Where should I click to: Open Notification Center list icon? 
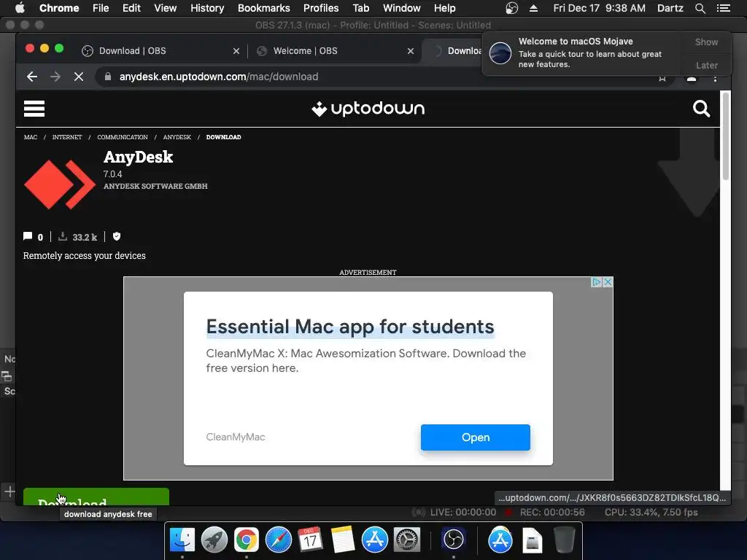[x=724, y=8]
